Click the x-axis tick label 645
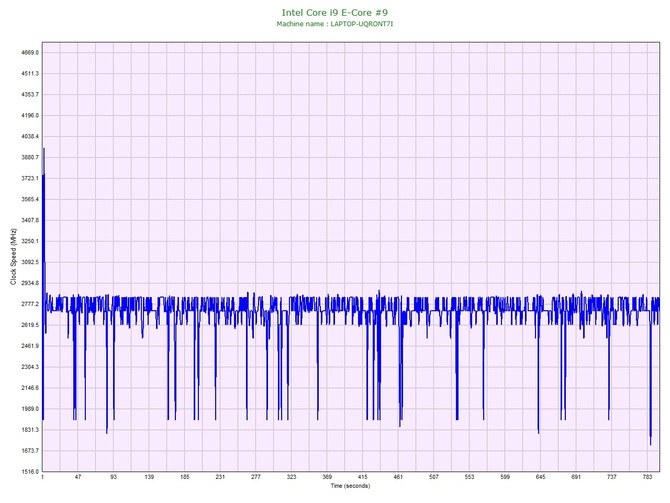 [x=541, y=477]
